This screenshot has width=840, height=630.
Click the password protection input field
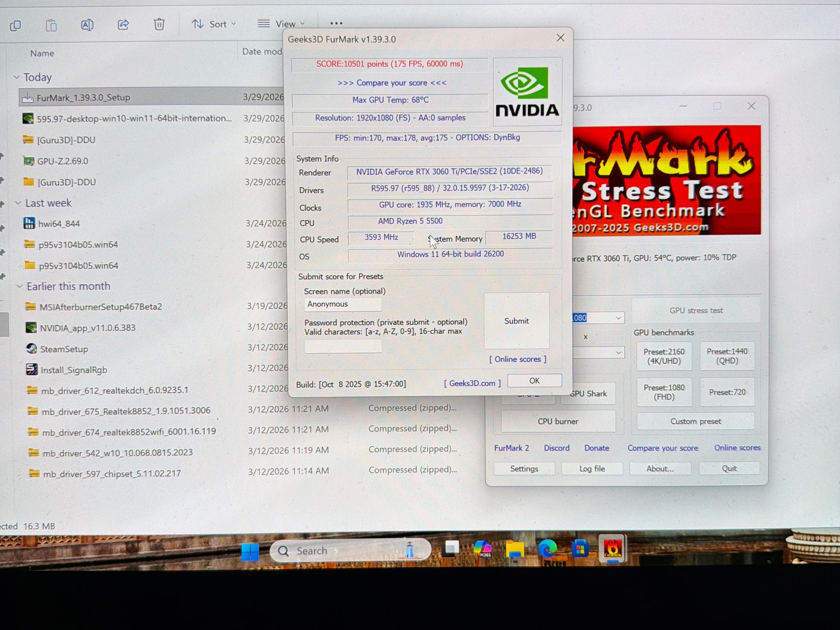tap(343, 347)
